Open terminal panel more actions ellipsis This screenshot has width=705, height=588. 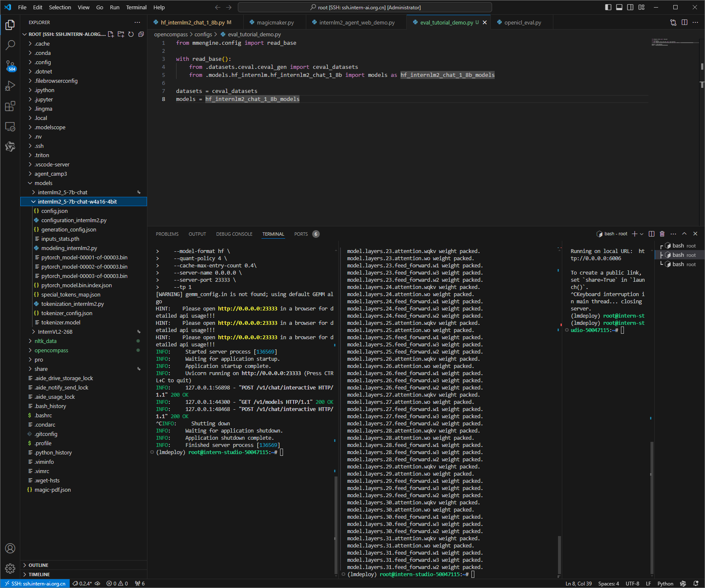[x=673, y=234]
